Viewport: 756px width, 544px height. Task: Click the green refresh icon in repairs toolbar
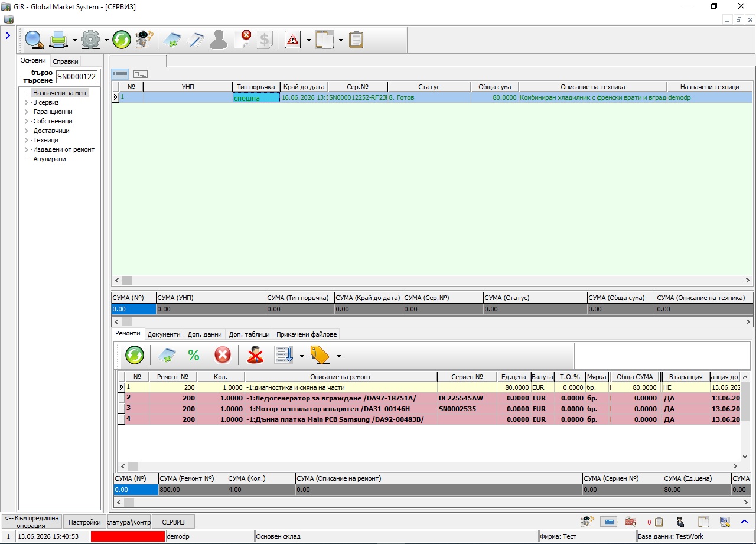tap(135, 355)
